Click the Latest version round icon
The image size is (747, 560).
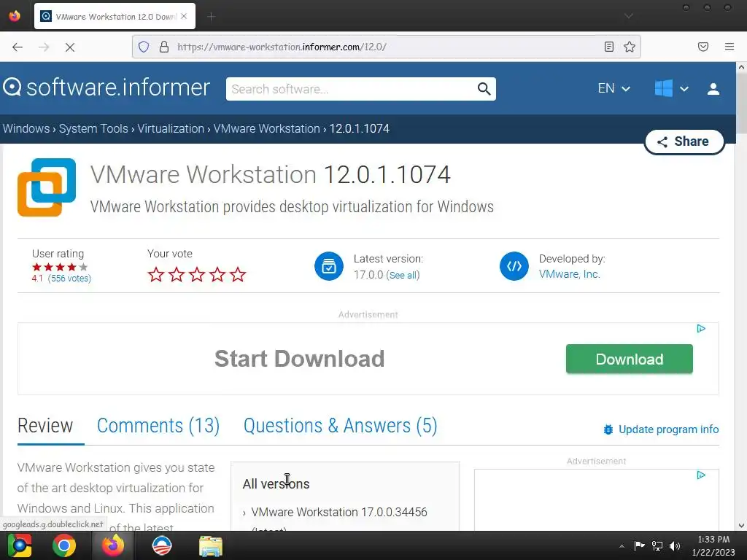point(329,266)
